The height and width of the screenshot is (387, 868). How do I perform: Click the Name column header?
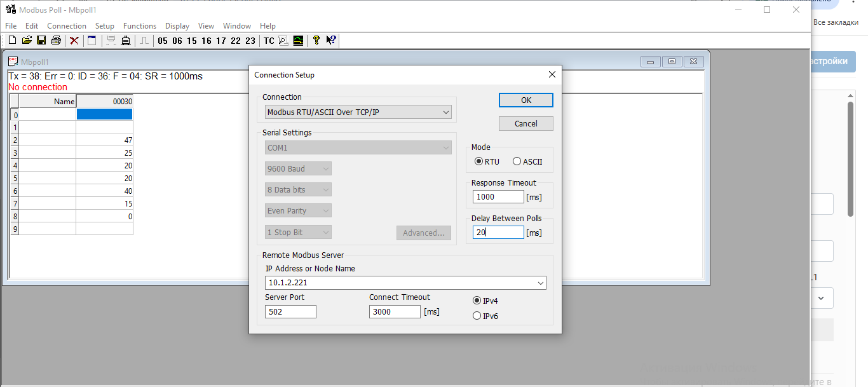coord(48,102)
